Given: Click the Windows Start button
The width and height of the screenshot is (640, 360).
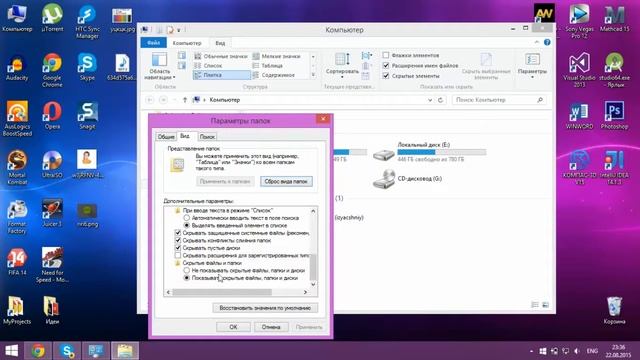Looking at the screenshot, I should click(x=11, y=351).
